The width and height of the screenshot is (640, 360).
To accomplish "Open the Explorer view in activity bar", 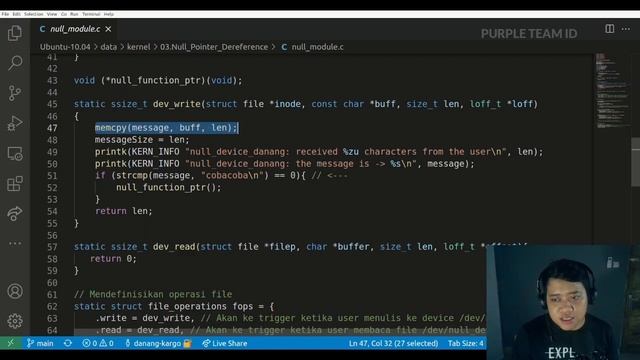I will pos(15,33).
